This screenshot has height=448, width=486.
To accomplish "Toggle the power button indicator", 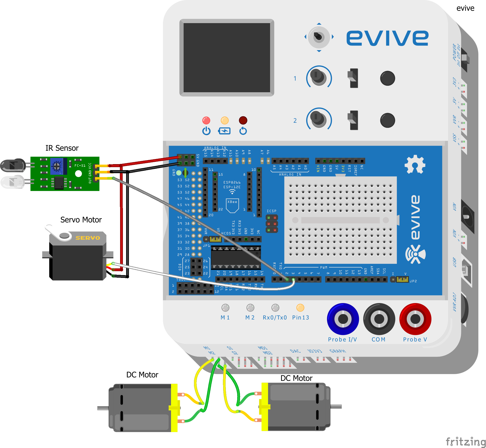I will (x=205, y=120).
